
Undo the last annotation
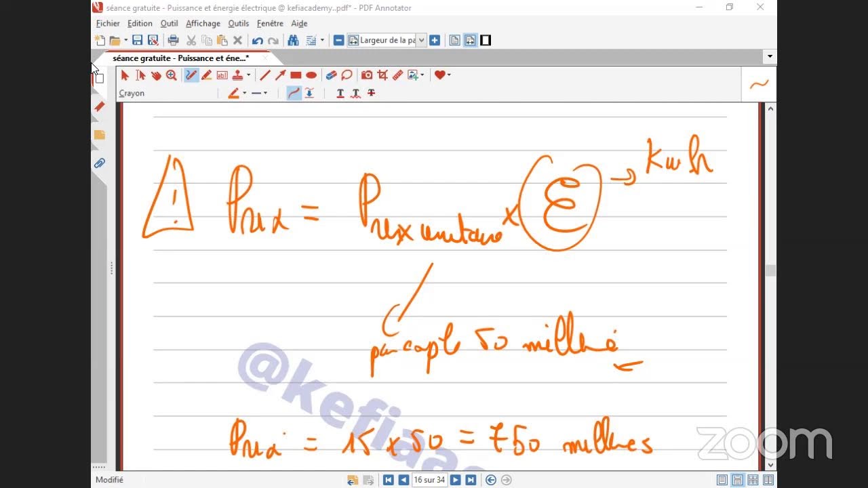click(258, 41)
